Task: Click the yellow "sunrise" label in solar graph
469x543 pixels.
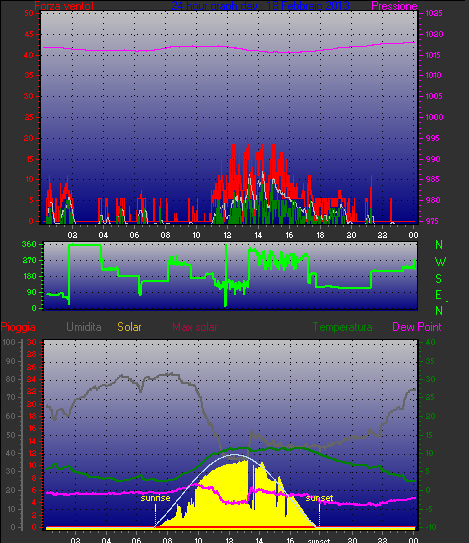Action: pos(155,498)
